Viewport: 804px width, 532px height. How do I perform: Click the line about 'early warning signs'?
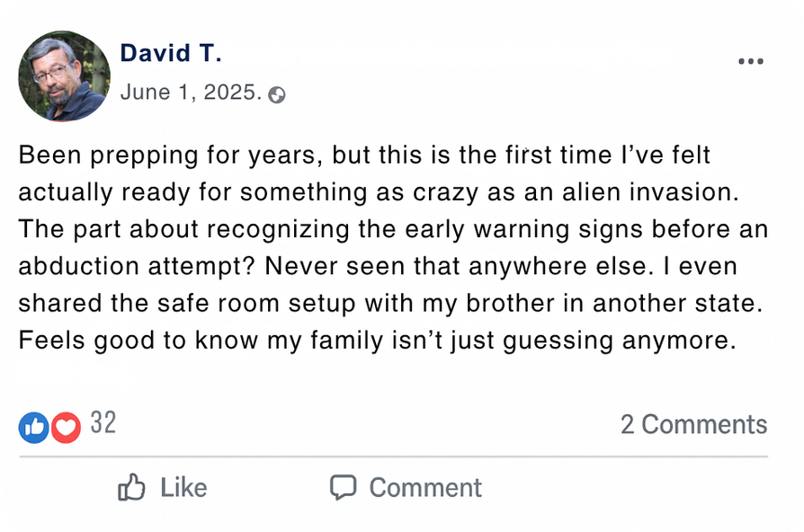[x=393, y=229]
